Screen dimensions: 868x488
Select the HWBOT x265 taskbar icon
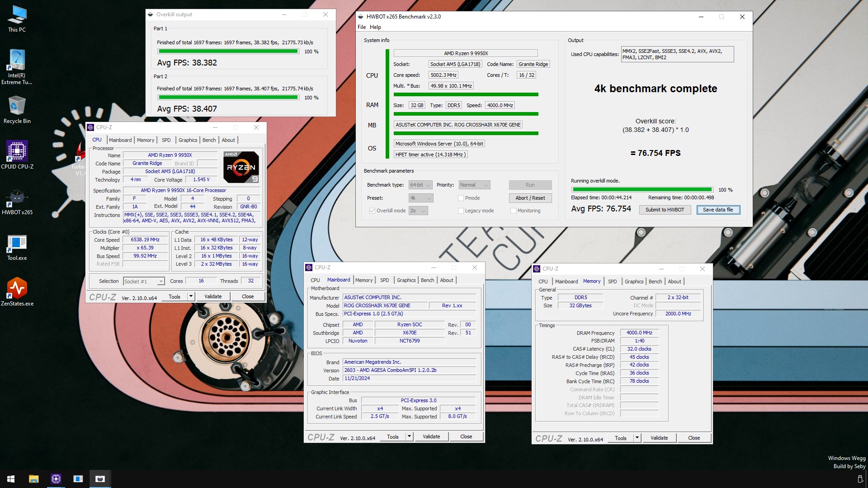coord(100,479)
